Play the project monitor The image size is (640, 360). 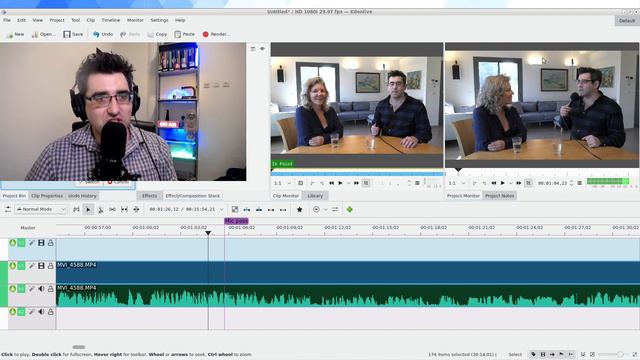503,183
